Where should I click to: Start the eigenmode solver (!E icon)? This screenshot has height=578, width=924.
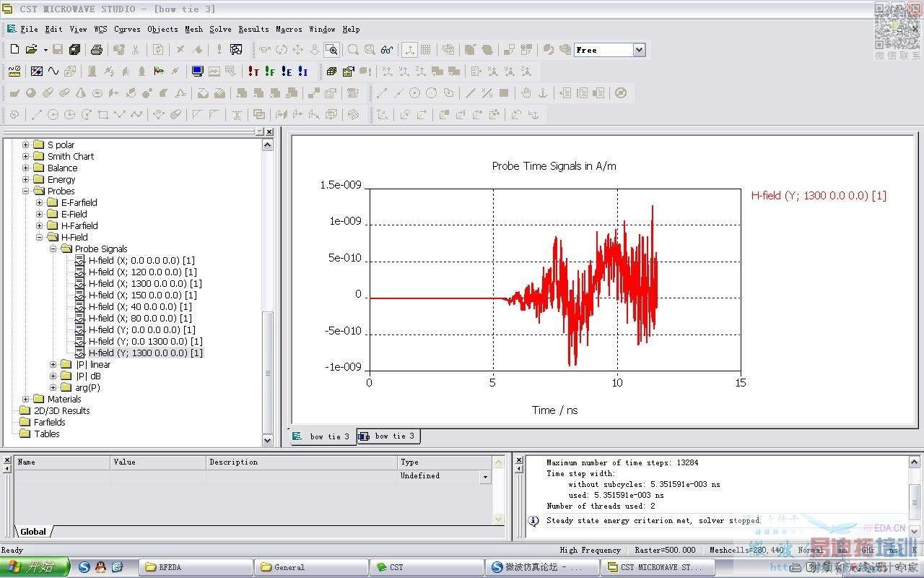(x=287, y=72)
